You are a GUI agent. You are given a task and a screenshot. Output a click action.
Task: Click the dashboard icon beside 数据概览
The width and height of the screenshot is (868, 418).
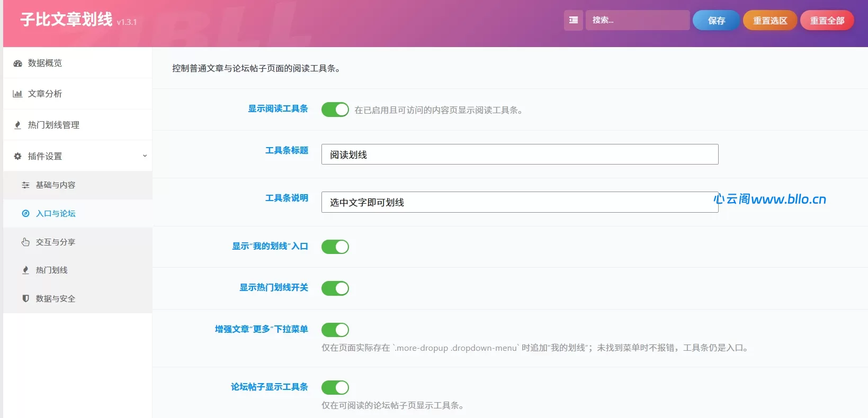tap(17, 63)
